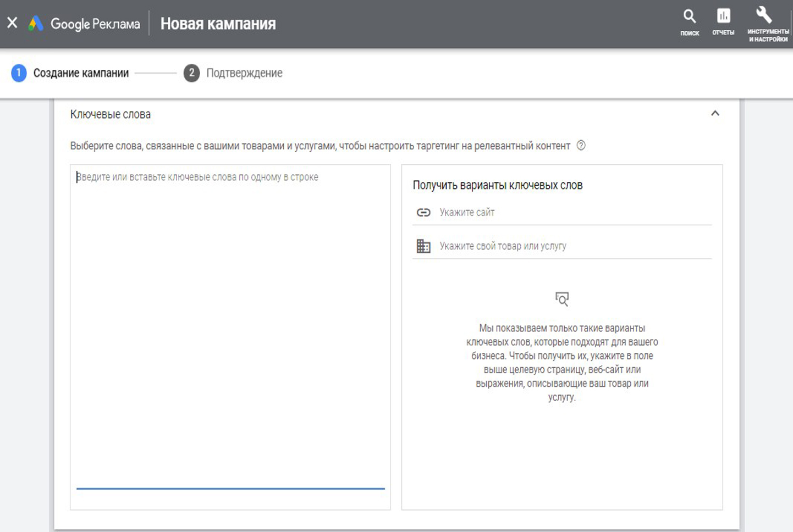Image resolution: width=793 pixels, height=532 pixels.
Task: Click the Укажите свой товар или услугу field
Action: [x=572, y=246]
